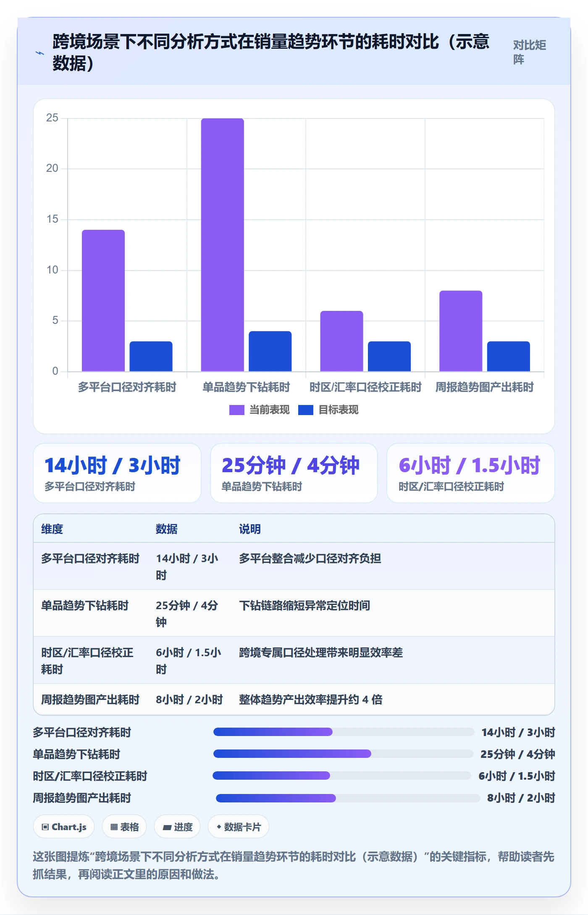Viewport: 588px width, 915px height.
Task: Click the 当前表现 legend label
Action: click(x=269, y=410)
